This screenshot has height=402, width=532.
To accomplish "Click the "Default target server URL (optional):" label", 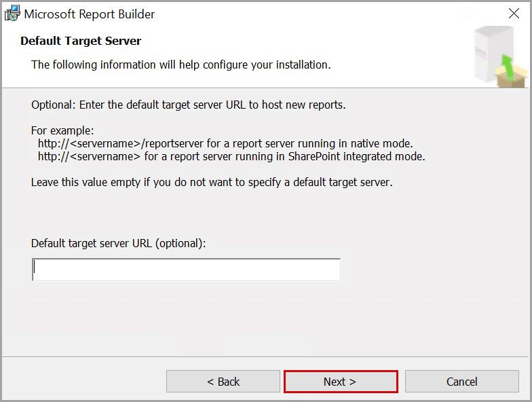I will tap(118, 243).
